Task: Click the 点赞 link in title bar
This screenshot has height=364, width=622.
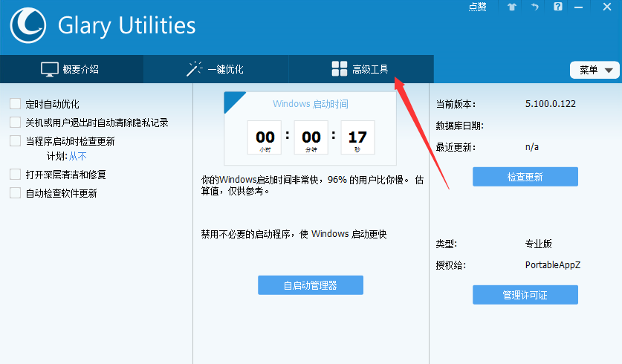Action: 477,7
